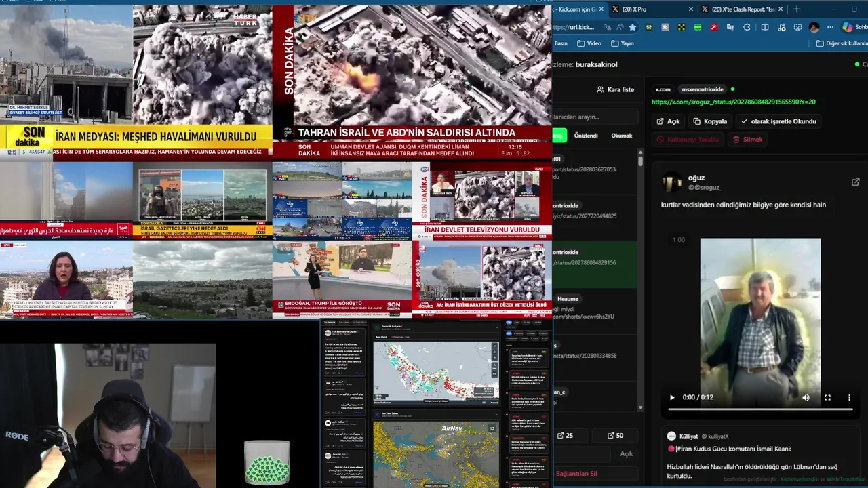
Task: Click the red Silmek delete button
Action: 748,140
